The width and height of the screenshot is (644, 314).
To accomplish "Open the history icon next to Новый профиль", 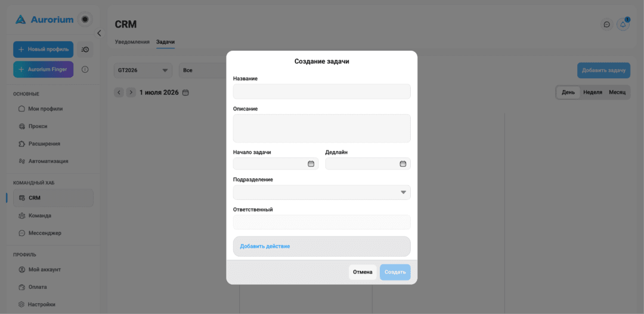I will coord(85,50).
